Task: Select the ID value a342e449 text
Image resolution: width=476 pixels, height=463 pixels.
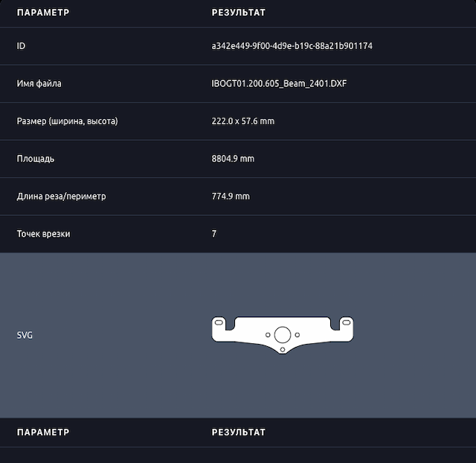Action: [292, 46]
